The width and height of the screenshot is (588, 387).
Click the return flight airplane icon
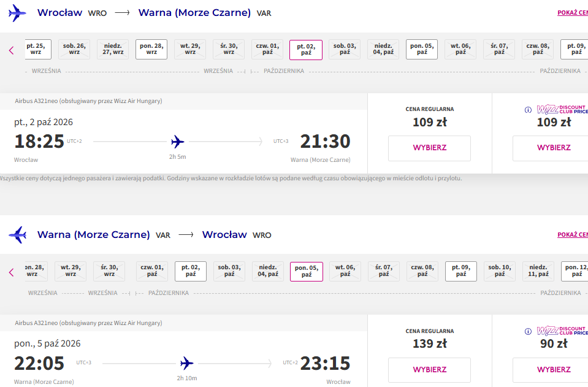coord(17,235)
